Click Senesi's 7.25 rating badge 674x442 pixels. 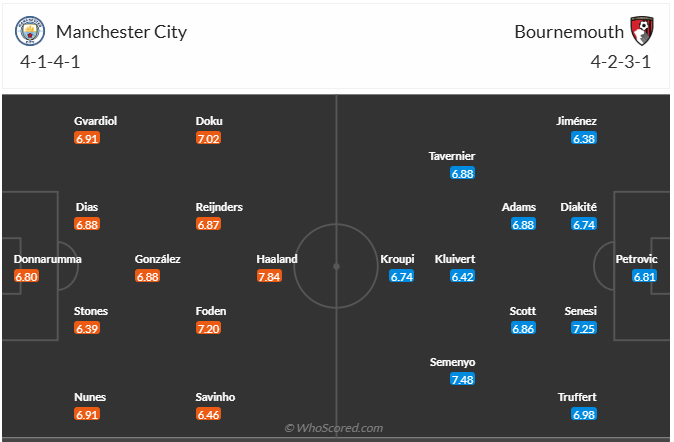click(x=584, y=328)
